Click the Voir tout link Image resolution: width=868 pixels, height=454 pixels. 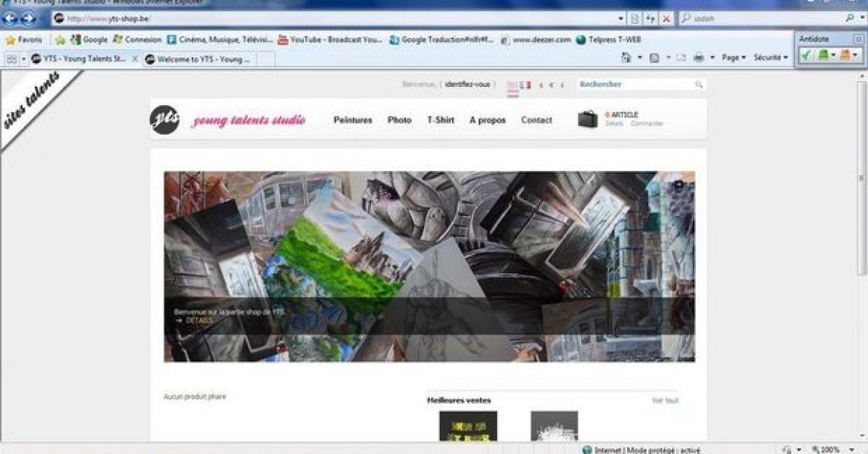(665, 400)
